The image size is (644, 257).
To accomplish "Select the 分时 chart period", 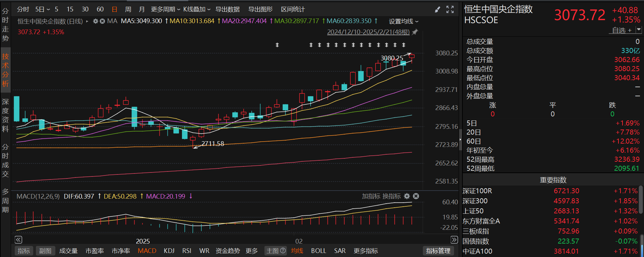I will tap(23, 9).
